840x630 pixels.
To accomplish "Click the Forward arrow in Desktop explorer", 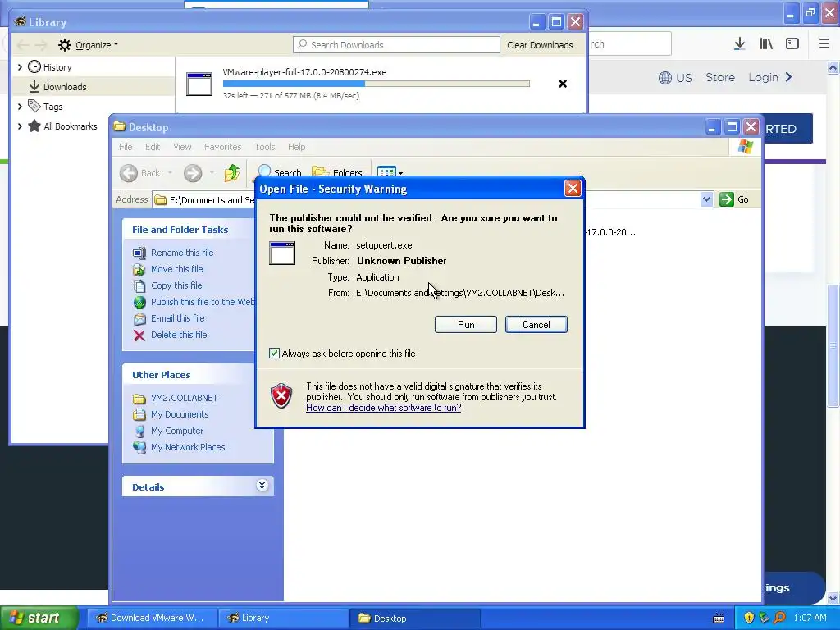I will tap(193, 173).
